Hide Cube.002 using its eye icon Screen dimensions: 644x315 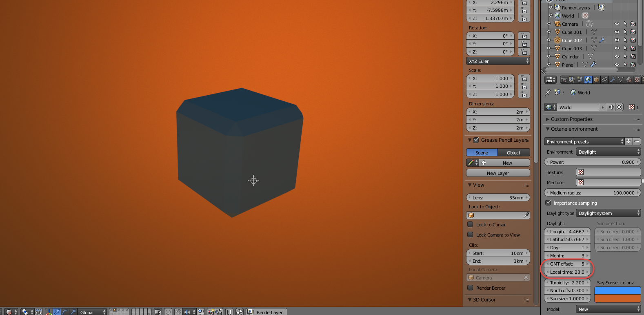tap(617, 40)
